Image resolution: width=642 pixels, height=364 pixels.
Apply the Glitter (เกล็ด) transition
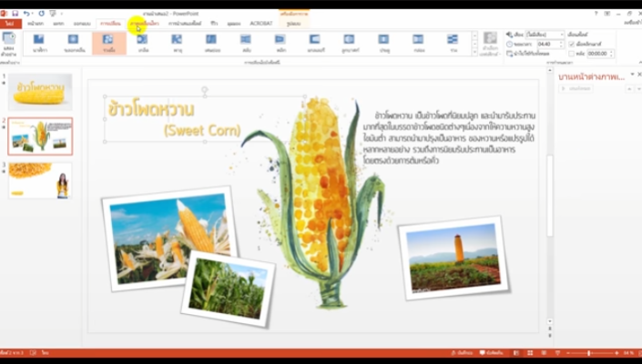point(142,44)
